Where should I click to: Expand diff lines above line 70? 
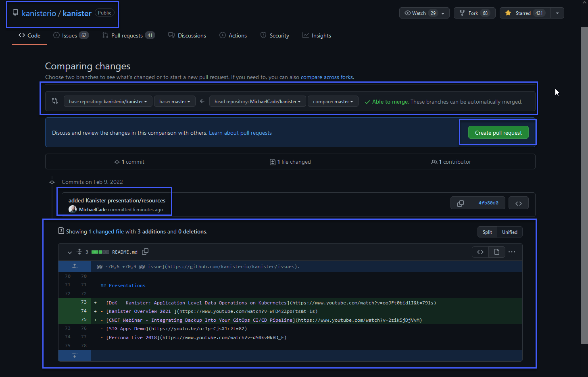click(x=75, y=266)
